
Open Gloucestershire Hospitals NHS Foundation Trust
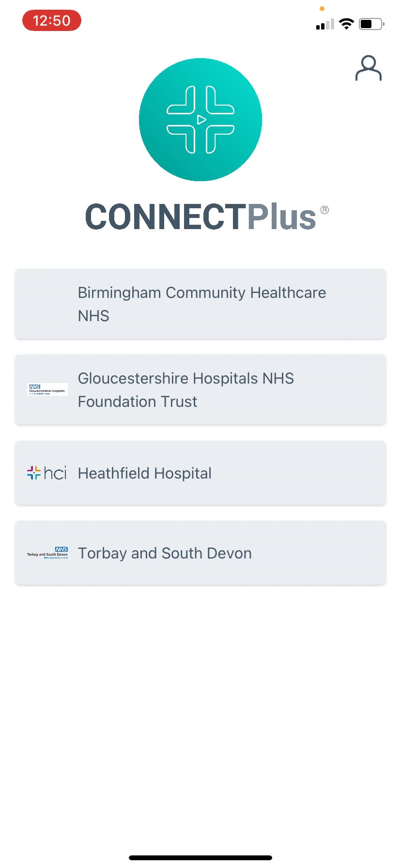200,390
